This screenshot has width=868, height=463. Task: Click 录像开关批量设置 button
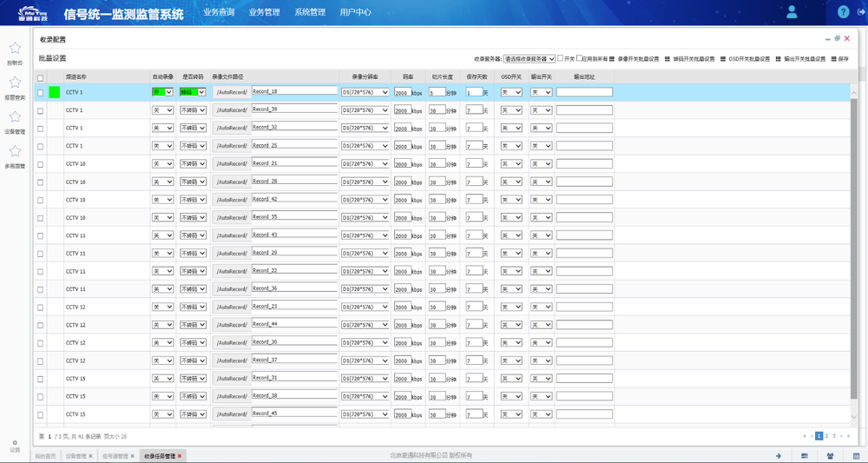(638, 59)
